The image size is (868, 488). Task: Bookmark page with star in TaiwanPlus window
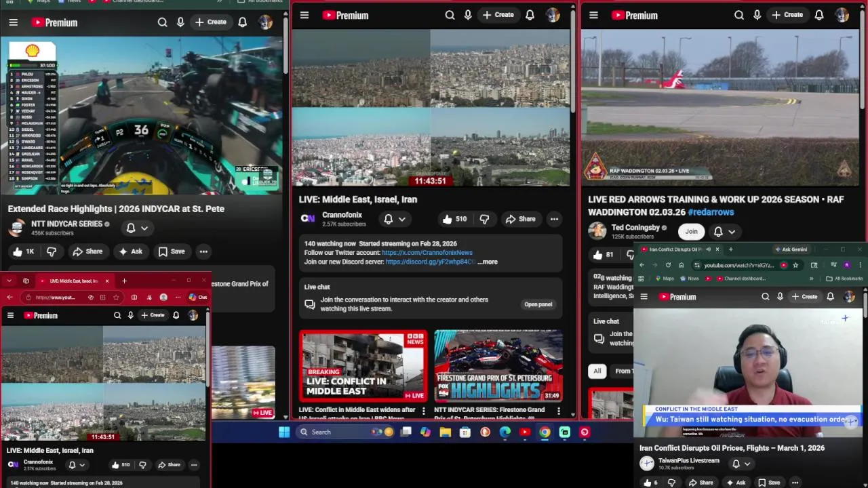pyautogui.click(x=795, y=265)
